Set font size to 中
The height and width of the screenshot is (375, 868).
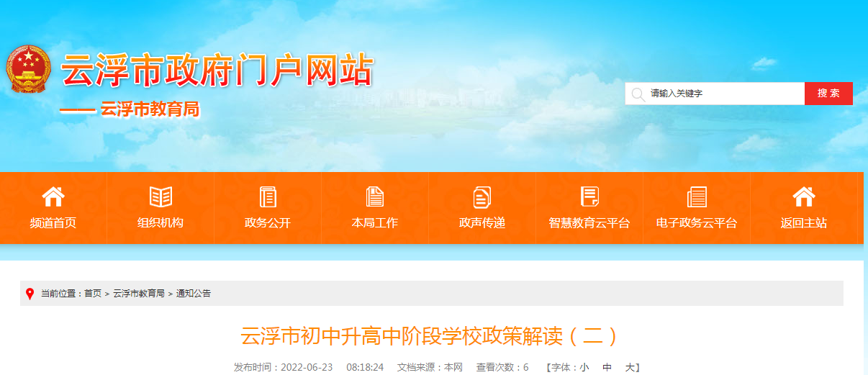pyautogui.click(x=607, y=367)
